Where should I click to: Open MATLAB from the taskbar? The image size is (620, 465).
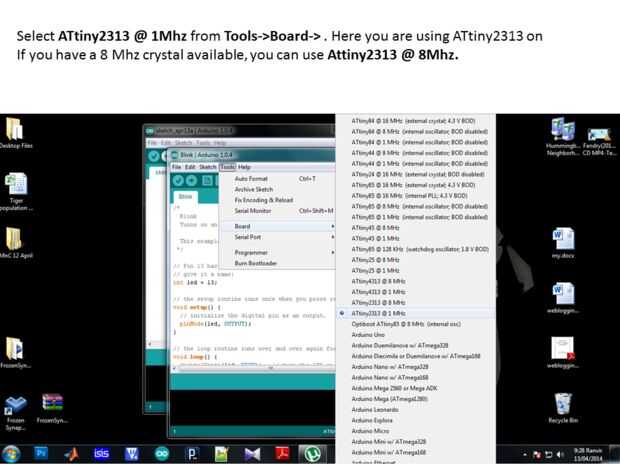click(x=71, y=454)
